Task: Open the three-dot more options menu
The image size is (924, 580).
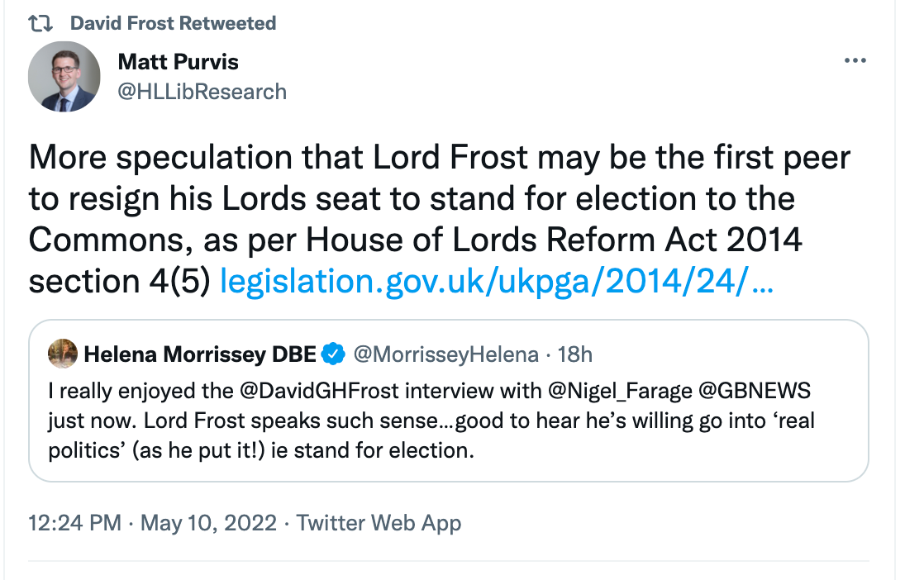Action: point(855,62)
